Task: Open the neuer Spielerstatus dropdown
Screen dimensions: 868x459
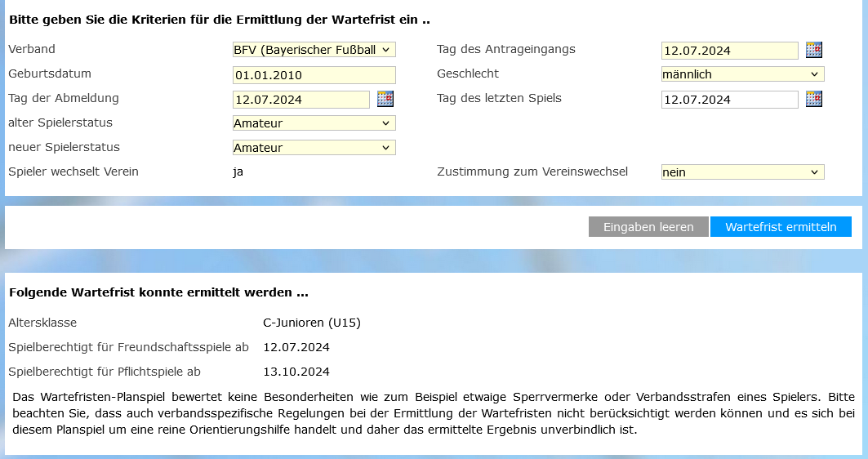Action: pos(314,148)
